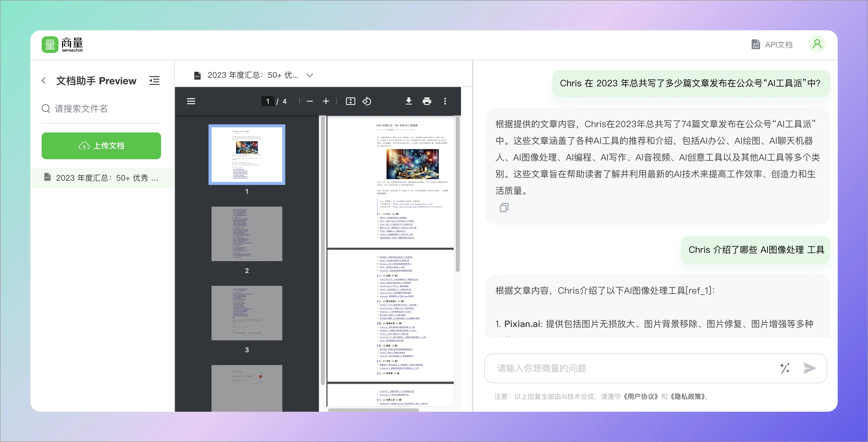Rotate the PDF page counterclockwise
Image resolution: width=868 pixels, height=442 pixels.
click(x=367, y=101)
